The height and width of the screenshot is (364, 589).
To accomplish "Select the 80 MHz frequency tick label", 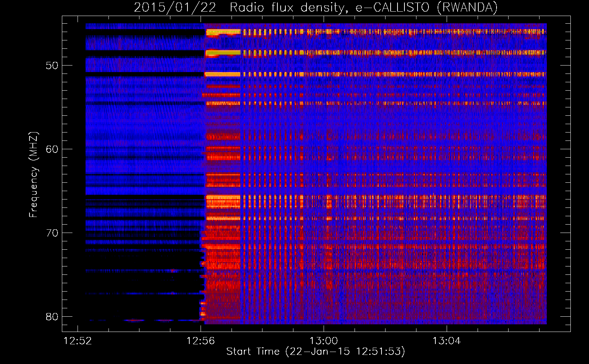I will tap(52, 317).
